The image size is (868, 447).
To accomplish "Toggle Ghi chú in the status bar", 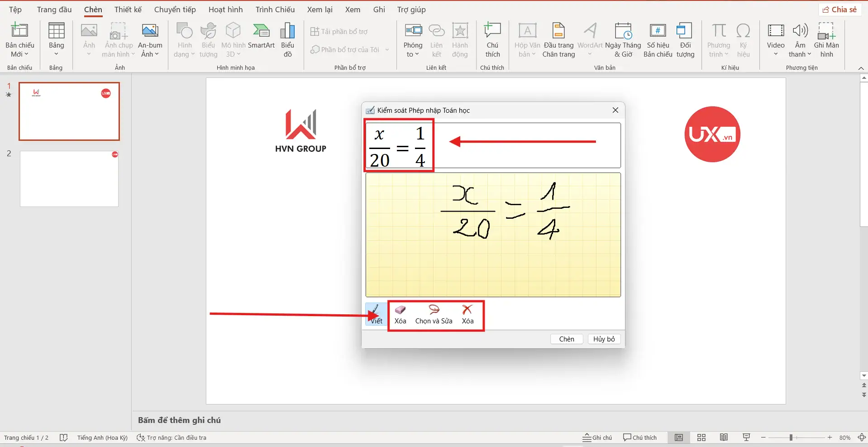I will [x=597, y=437].
